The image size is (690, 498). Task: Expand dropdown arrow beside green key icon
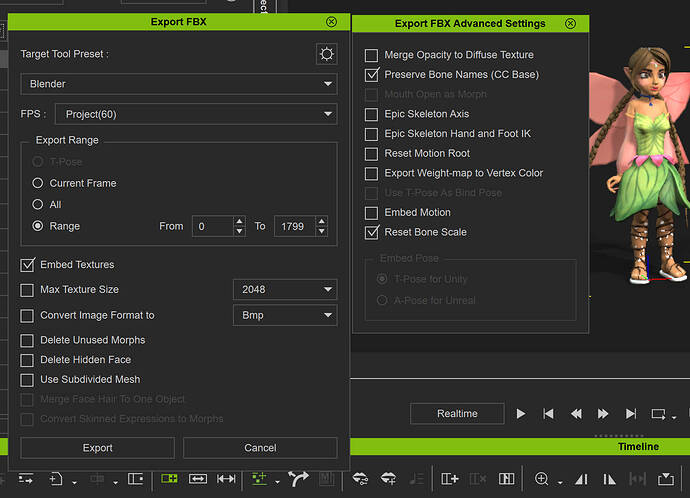277,483
